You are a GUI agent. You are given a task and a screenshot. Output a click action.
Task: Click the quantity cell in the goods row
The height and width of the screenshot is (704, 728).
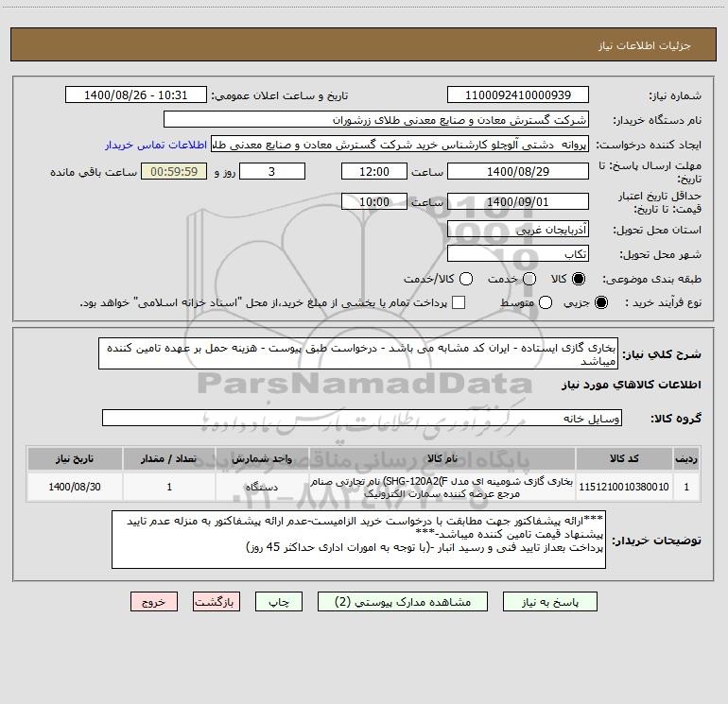169,487
